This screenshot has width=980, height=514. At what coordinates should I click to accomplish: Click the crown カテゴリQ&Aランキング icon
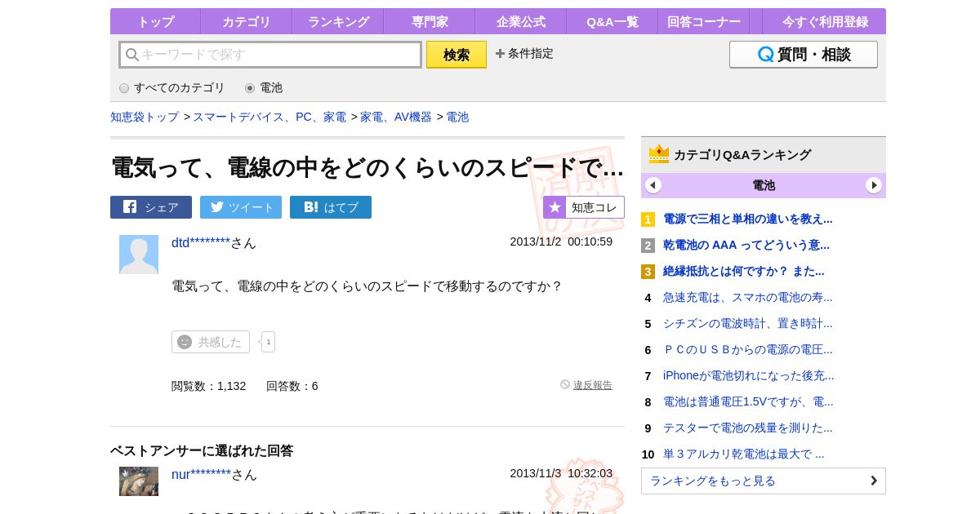(x=659, y=154)
